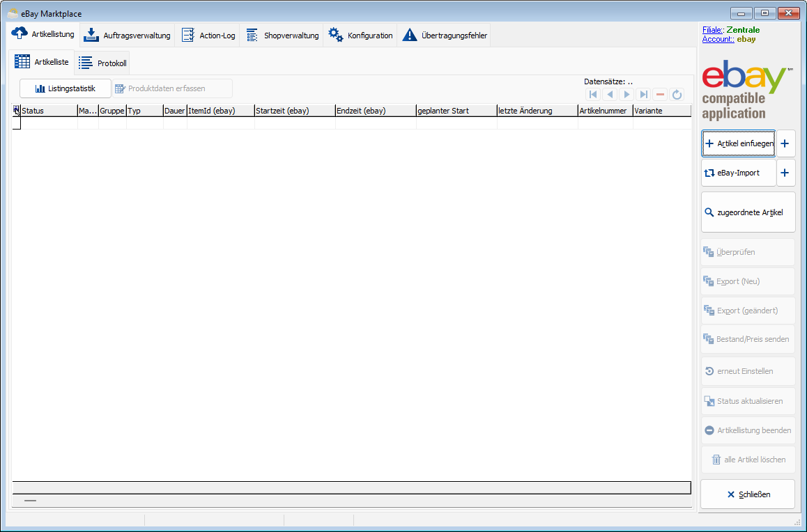The width and height of the screenshot is (807, 532).
Task: Click the red minus delete record icon
Action: [x=661, y=95]
